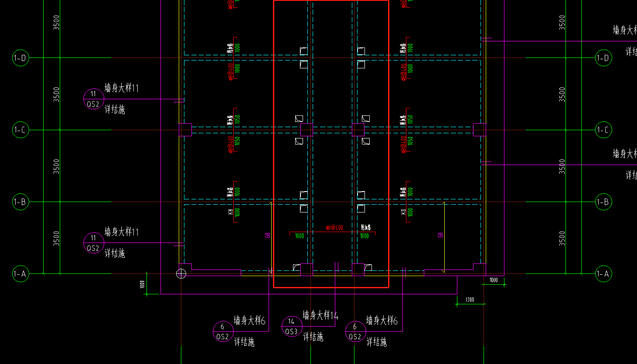Viewport: 637px width, 364px height.
Task: Click the right 1-C grid axis bubble
Action: coord(603,130)
